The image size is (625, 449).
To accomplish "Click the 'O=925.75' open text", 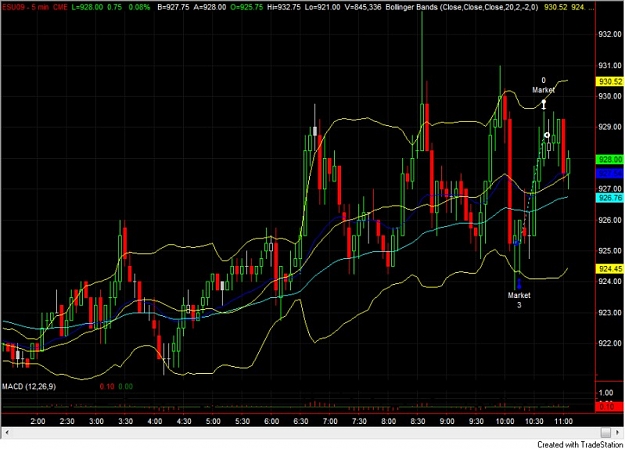I will pos(247,7).
